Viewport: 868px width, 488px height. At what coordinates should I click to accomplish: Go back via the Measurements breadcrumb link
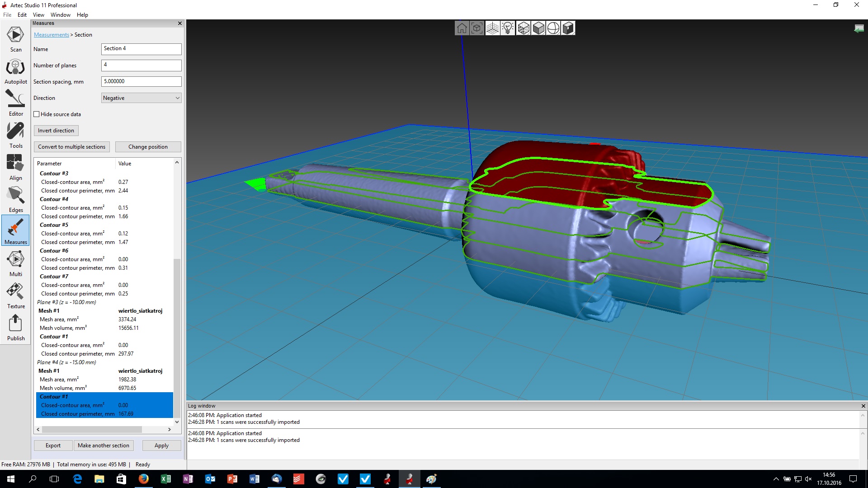click(51, 34)
